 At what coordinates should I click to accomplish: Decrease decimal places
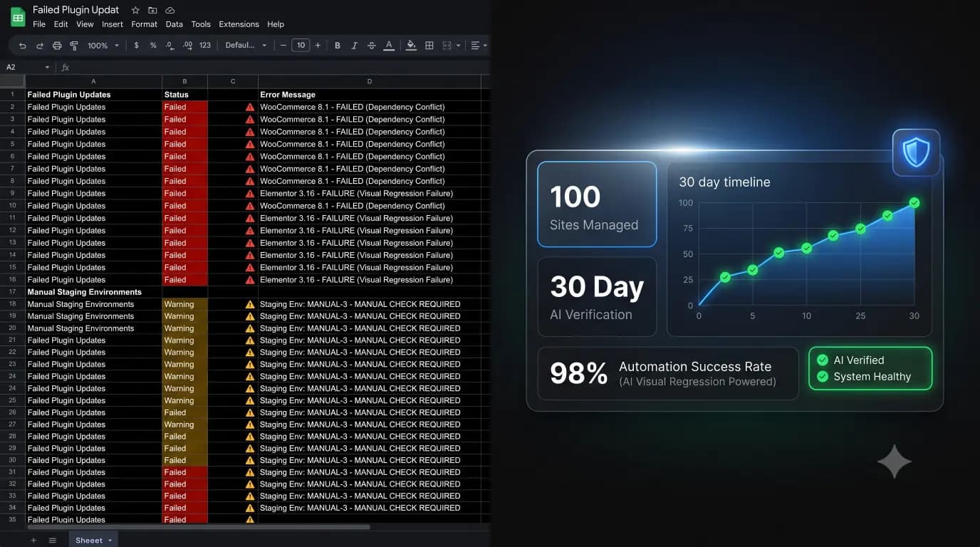(x=170, y=46)
